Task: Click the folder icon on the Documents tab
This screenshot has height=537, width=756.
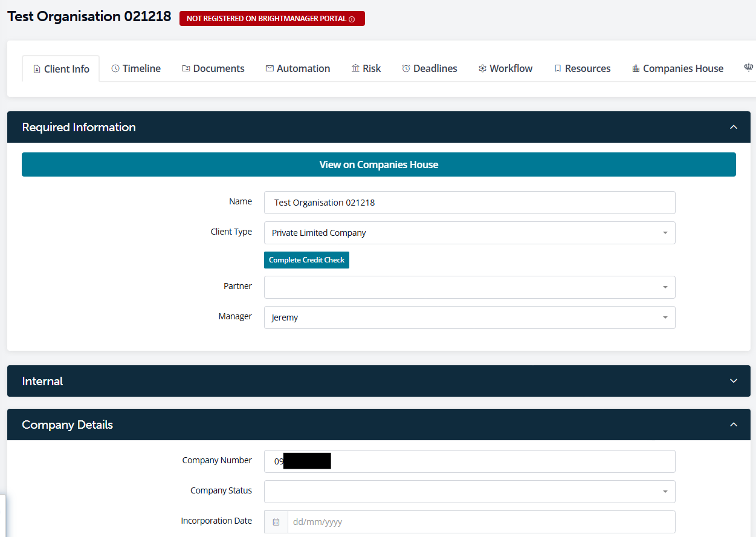Action: point(186,68)
